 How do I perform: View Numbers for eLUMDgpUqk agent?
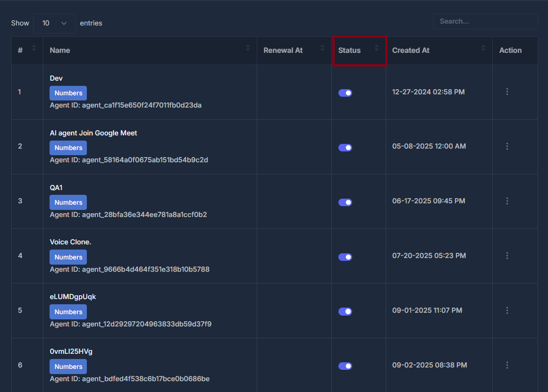point(68,312)
